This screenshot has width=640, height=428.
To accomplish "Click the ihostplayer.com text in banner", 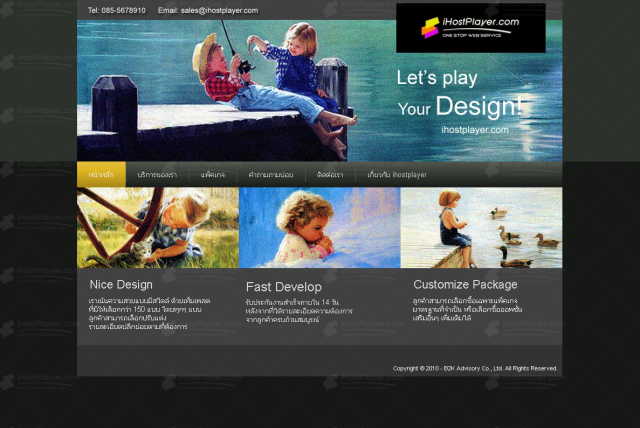I will [x=475, y=130].
